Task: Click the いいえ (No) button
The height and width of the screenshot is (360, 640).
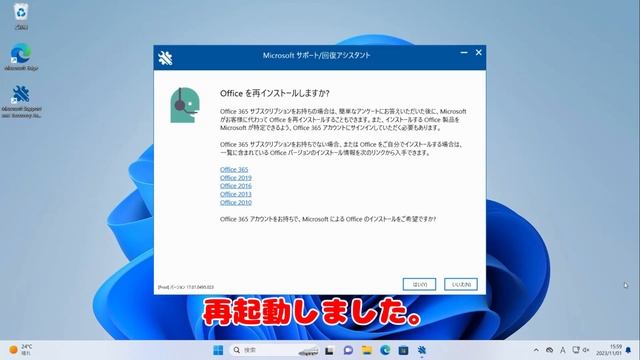Action: [x=461, y=284]
